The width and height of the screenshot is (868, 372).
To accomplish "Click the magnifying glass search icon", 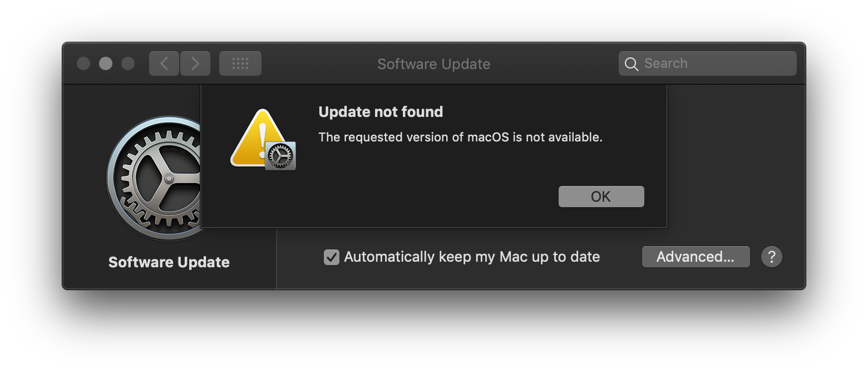I will (x=631, y=64).
